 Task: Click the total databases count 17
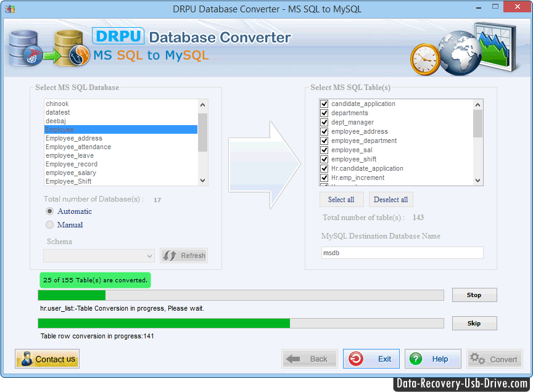157,200
